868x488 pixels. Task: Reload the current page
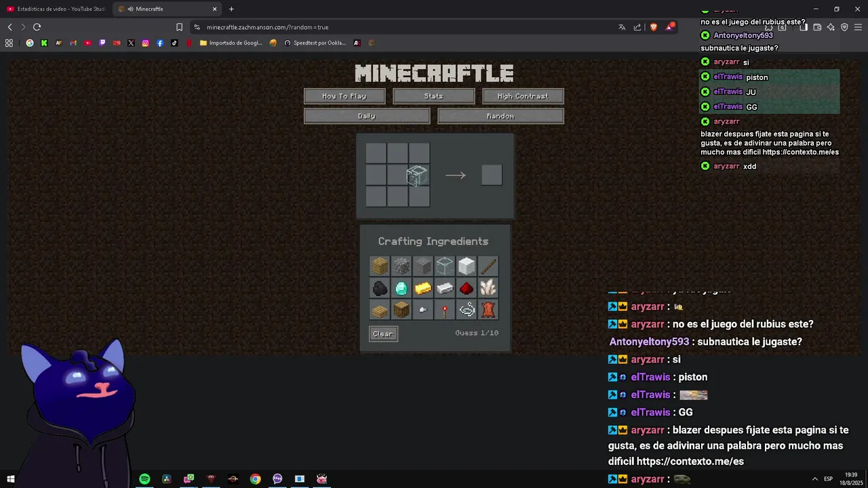(x=37, y=27)
